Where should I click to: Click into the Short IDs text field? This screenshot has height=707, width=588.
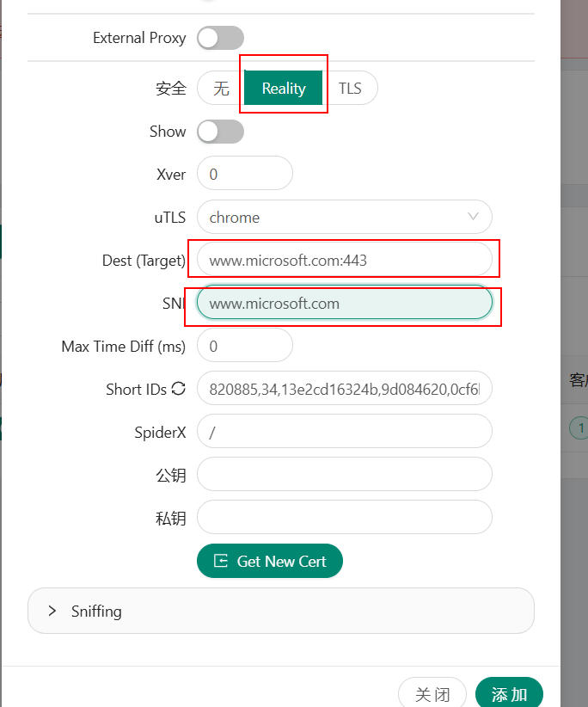pos(344,389)
